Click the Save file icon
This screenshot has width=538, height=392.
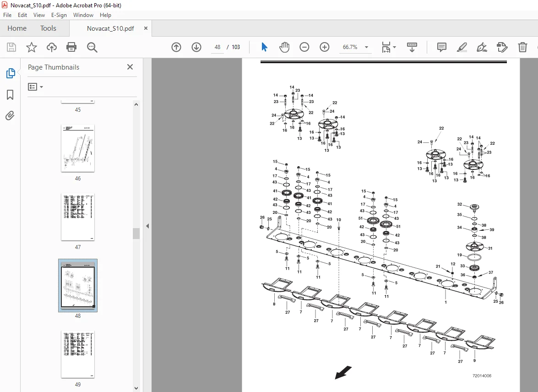pos(11,47)
